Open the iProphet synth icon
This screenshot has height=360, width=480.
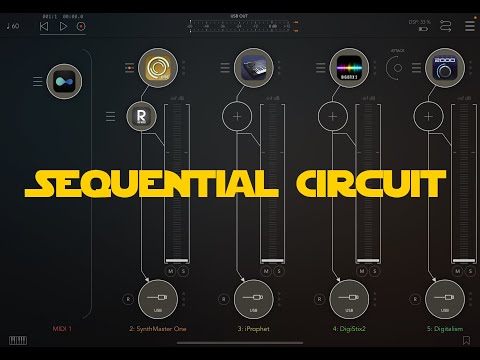(x=254, y=68)
